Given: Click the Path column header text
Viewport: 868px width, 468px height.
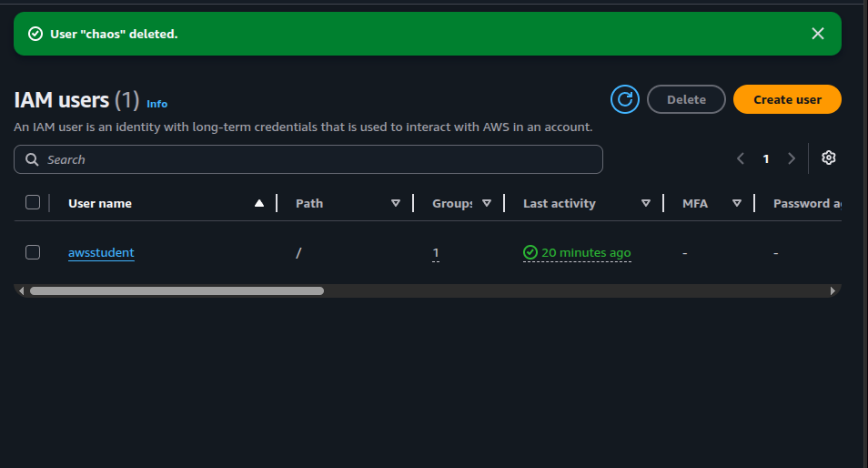Looking at the screenshot, I should coord(309,203).
